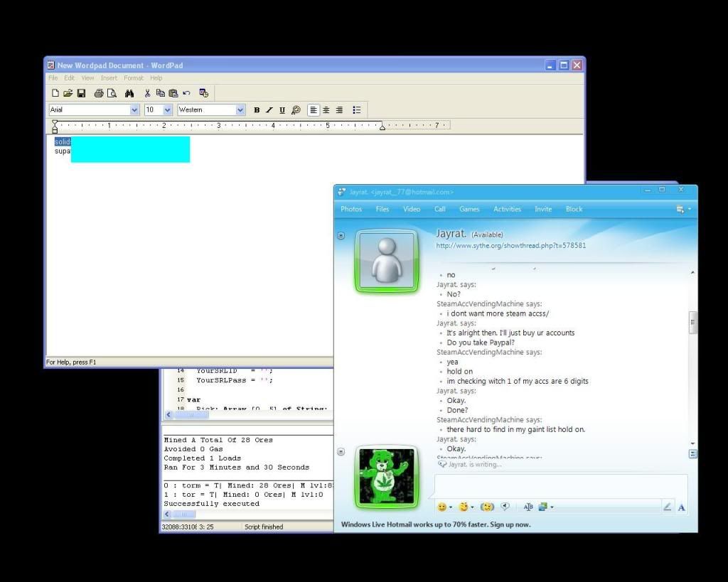Click the AB text size icon
Viewport: 728px width, 582px height.
(x=528, y=507)
